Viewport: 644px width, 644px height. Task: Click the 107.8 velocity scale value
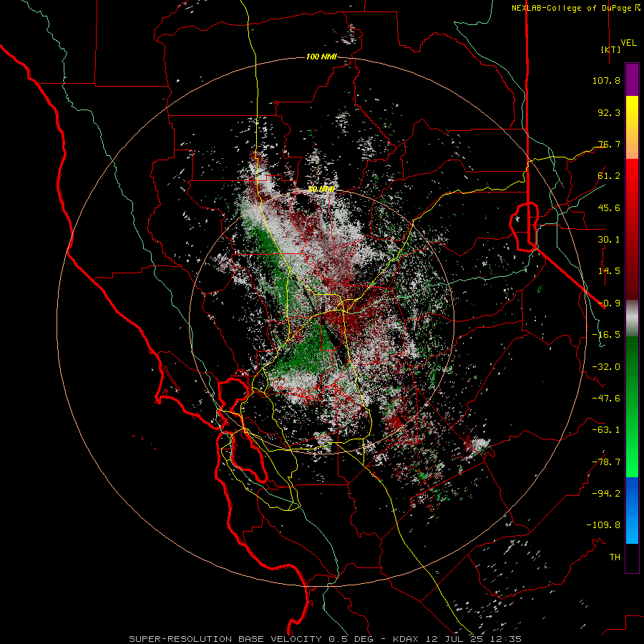coord(606,80)
